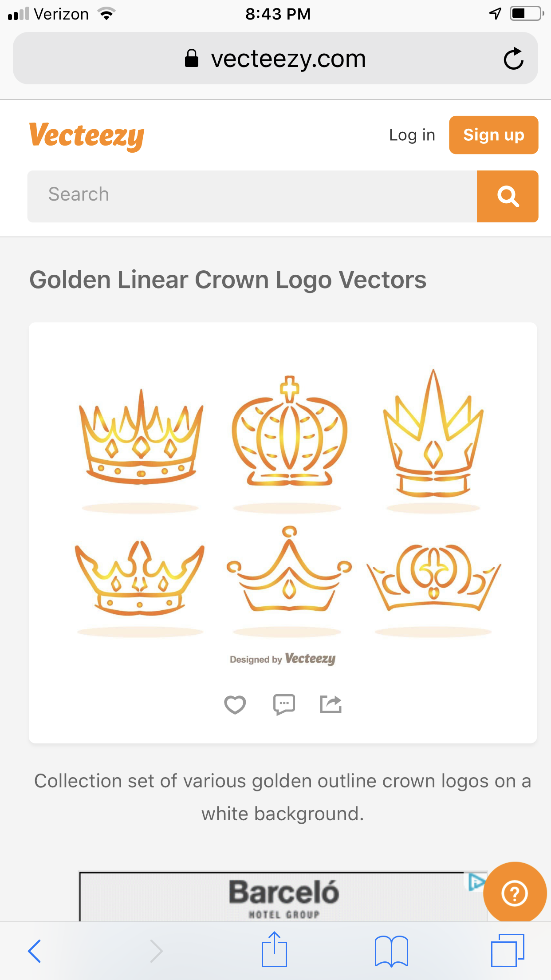Open comments via speech bubble icon
Viewport: 551px width, 980px height.
pos(284,704)
